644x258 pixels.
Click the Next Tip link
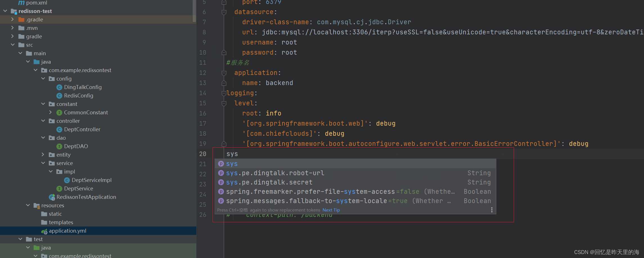point(331,210)
